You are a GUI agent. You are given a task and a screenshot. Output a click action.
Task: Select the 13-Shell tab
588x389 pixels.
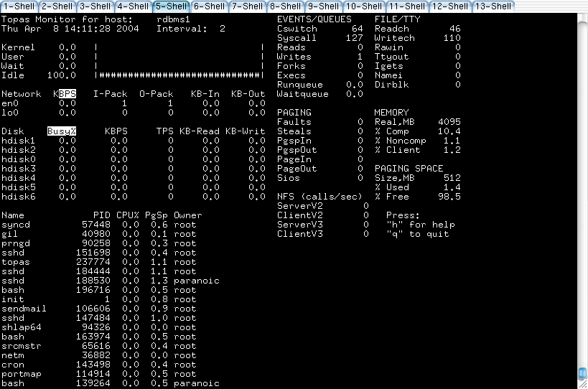(493, 6)
